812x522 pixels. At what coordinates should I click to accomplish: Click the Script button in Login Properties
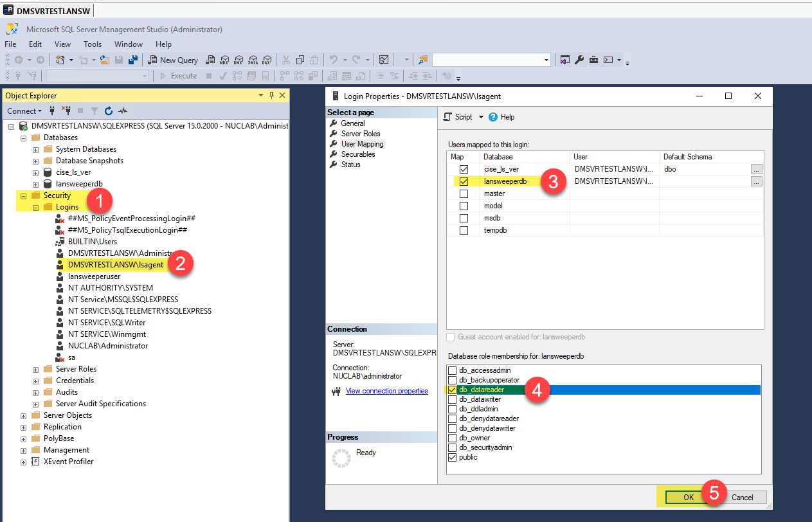pos(458,117)
